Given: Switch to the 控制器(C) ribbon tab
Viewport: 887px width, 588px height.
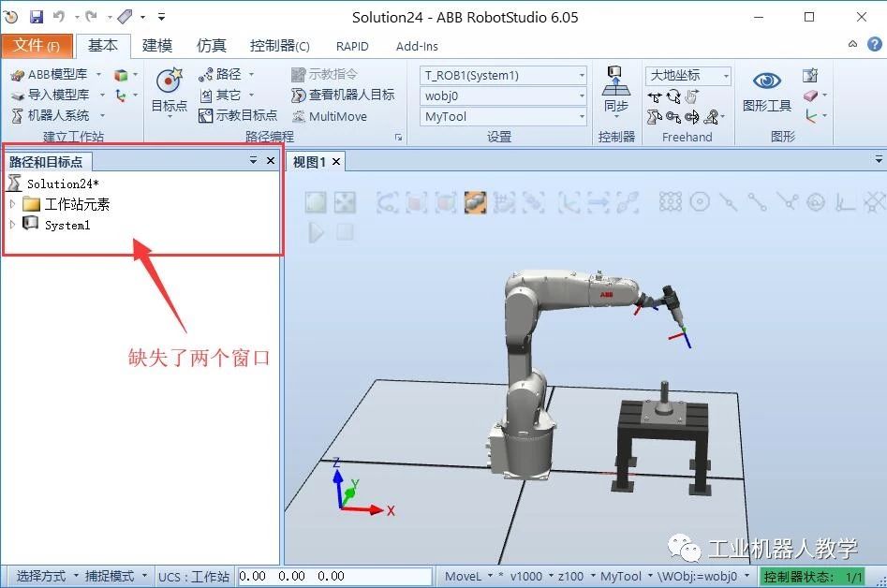Looking at the screenshot, I should 280,45.
